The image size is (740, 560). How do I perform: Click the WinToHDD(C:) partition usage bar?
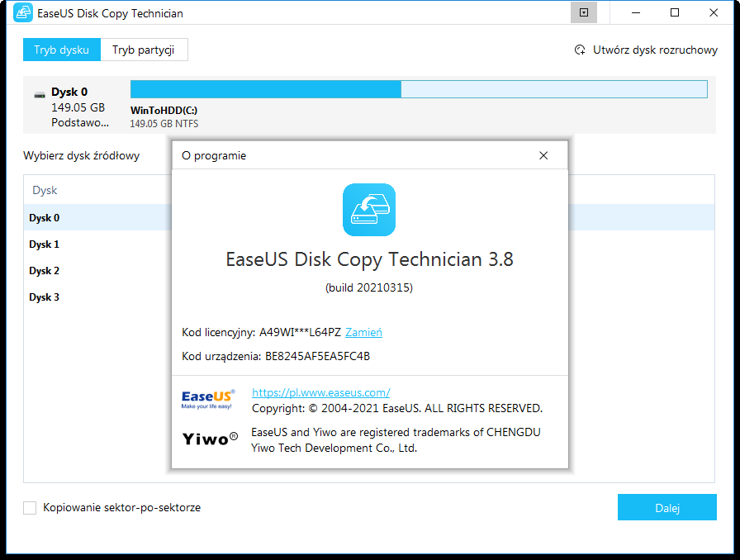tap(419, 89)
